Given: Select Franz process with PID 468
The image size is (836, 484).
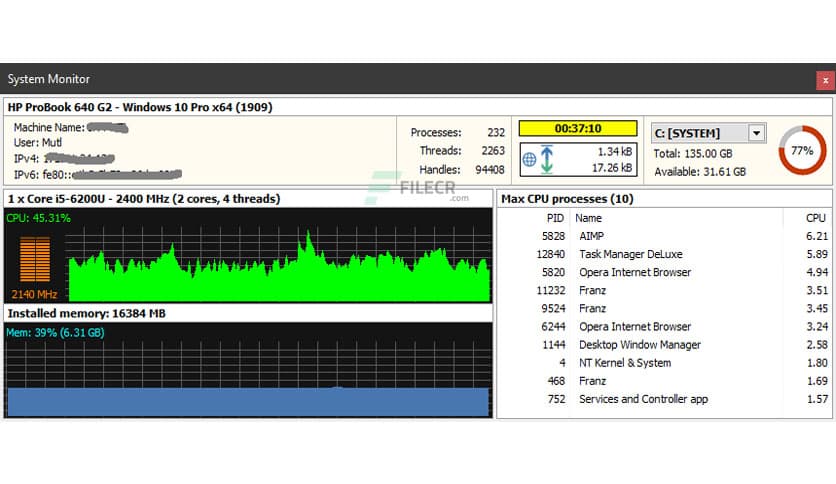Looking at the screenshot, I should coord(664,381).
